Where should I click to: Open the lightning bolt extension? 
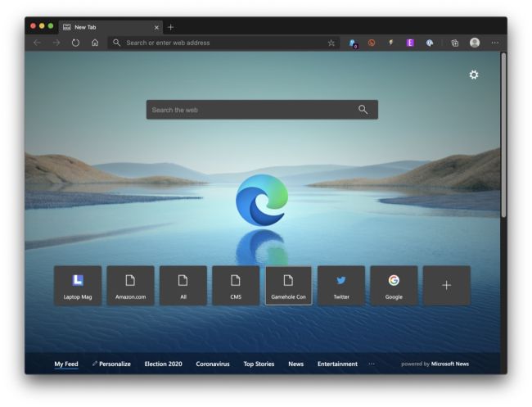(x=391, y=43)
